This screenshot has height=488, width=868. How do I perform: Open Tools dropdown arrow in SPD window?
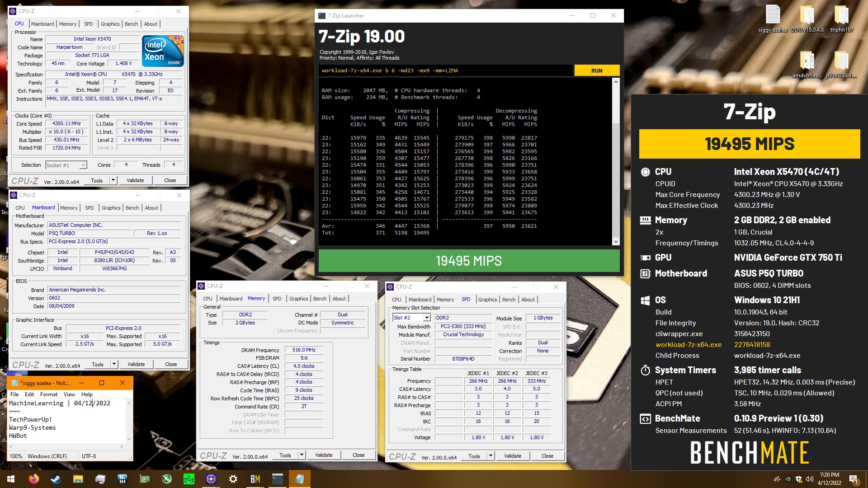click(491, 456)
